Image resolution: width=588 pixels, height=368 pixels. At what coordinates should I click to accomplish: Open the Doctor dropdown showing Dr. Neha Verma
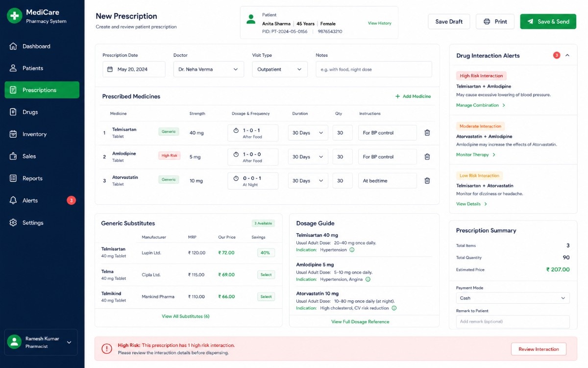pos(208,70)
